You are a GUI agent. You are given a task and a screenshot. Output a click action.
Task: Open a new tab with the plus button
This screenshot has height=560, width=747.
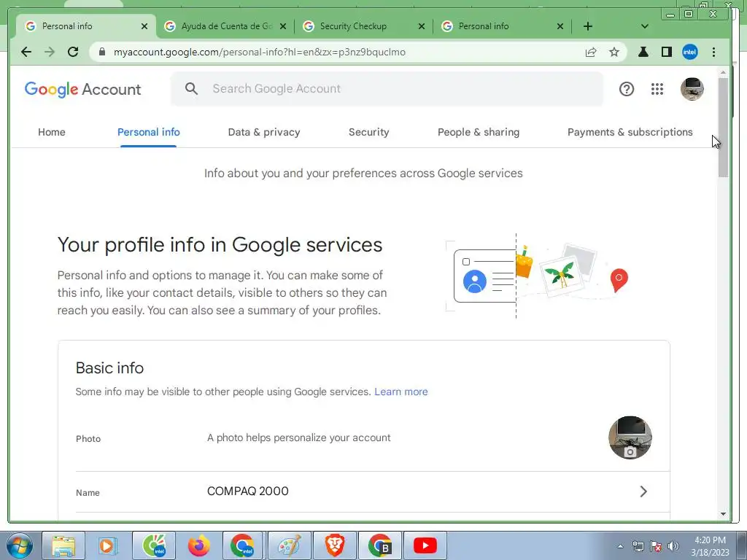coord(588,26)
